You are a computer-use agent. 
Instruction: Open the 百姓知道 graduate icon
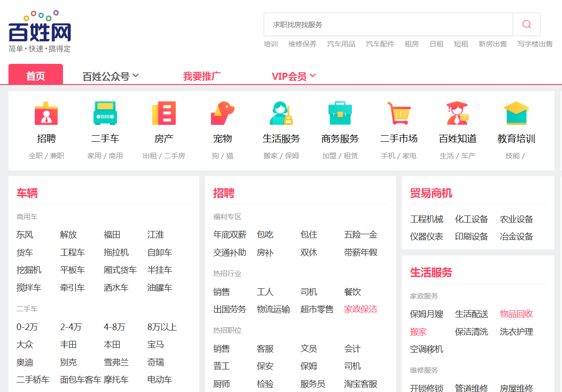click(x=458, y=113)
